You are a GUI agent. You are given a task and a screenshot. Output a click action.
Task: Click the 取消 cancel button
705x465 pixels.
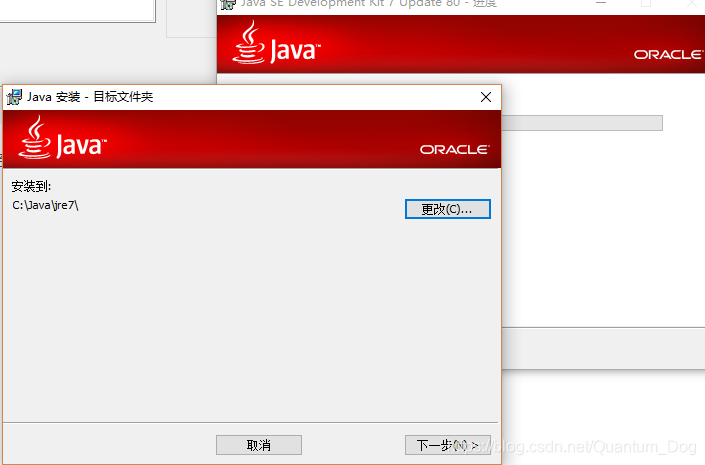(259, 445)
